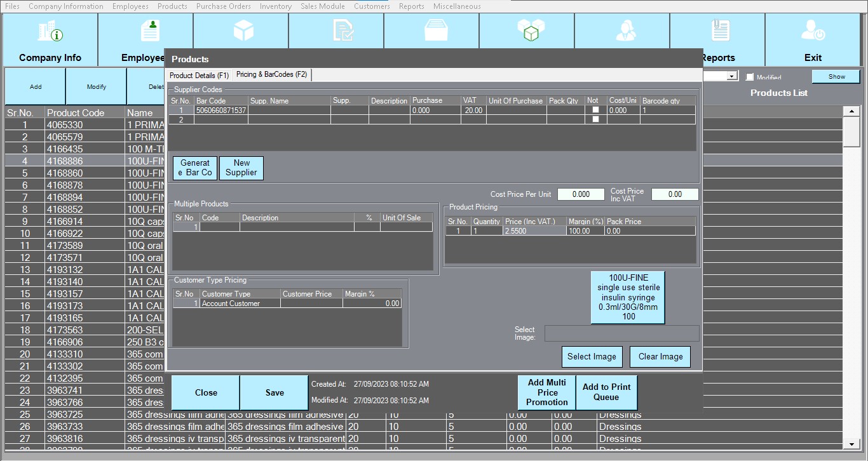
Task: Open the Customers headset person icon
Action: (x=626, y=31)
